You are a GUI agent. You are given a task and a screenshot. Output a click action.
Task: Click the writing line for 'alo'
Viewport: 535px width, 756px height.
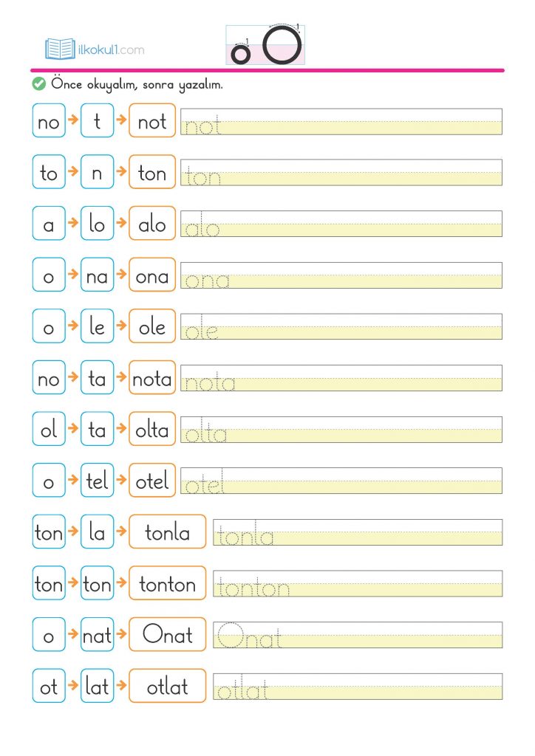point(341,224)
